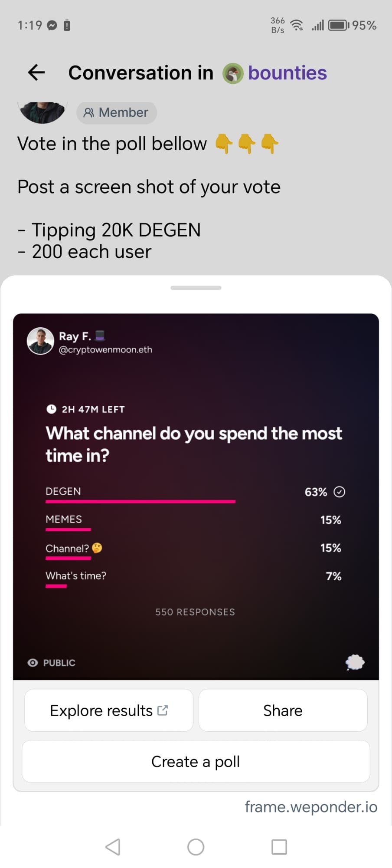Open Ray F. profile picture in poll
This screenshot has width=392, height=868.
tap(40, 341)
